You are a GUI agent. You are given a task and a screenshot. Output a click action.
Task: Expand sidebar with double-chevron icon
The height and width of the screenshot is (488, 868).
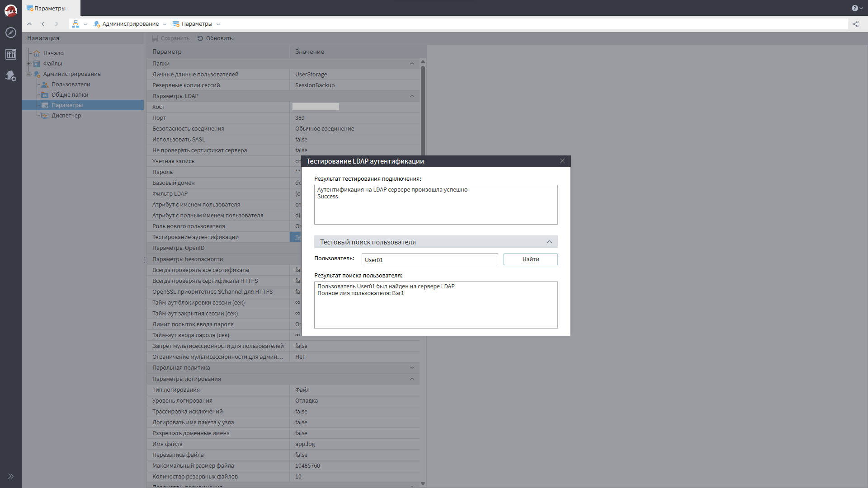tap(11, 476)
